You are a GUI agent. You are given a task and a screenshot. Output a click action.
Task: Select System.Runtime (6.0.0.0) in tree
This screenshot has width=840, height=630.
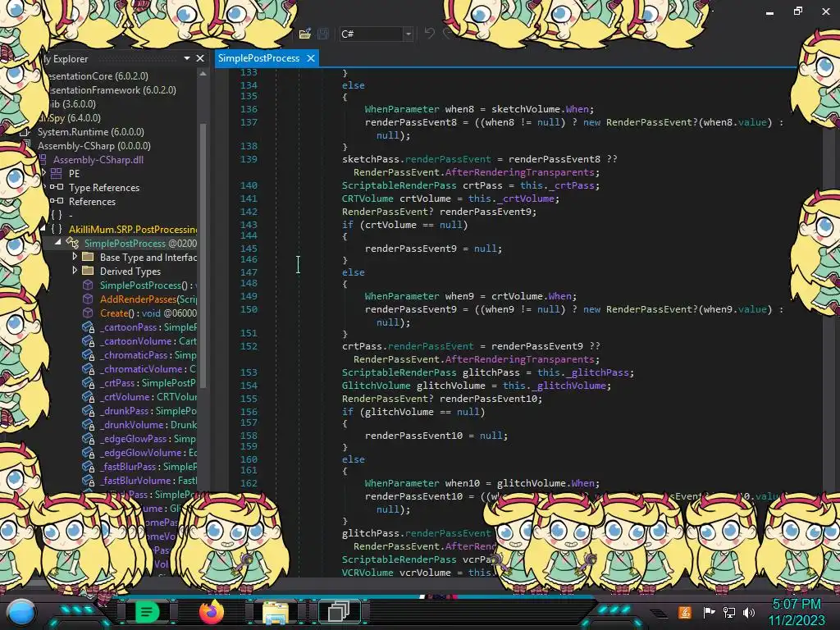(90, 132)
